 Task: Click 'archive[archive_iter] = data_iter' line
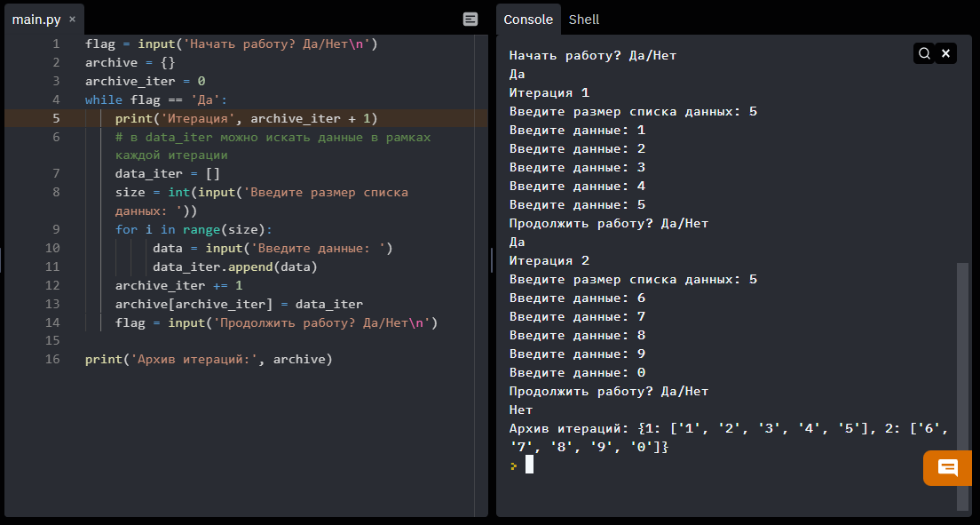pyautogui.click(x=239, y=304)
